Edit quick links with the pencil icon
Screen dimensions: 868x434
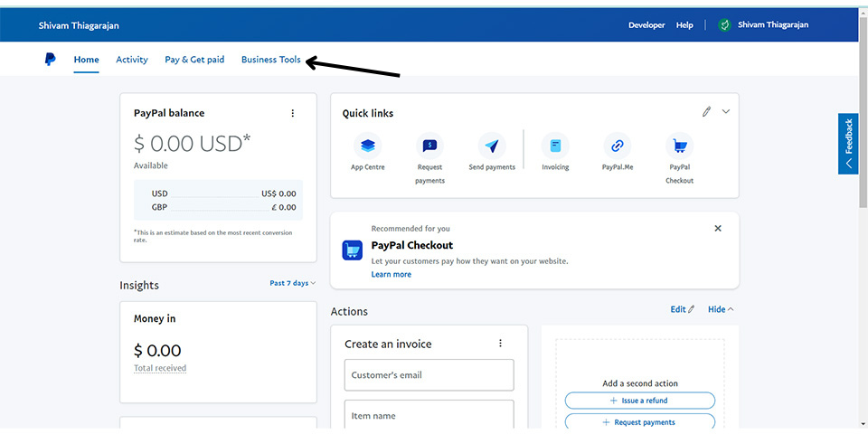(x=706, y=111)
